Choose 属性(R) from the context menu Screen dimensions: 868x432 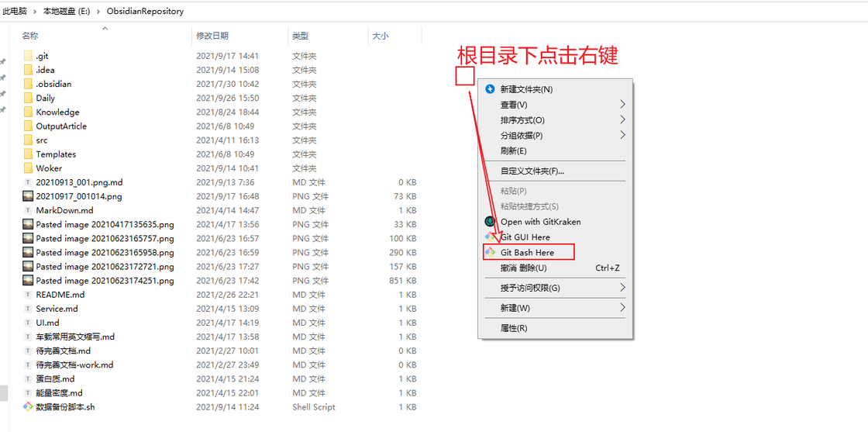pyautogui.click(x=513, y=328)
